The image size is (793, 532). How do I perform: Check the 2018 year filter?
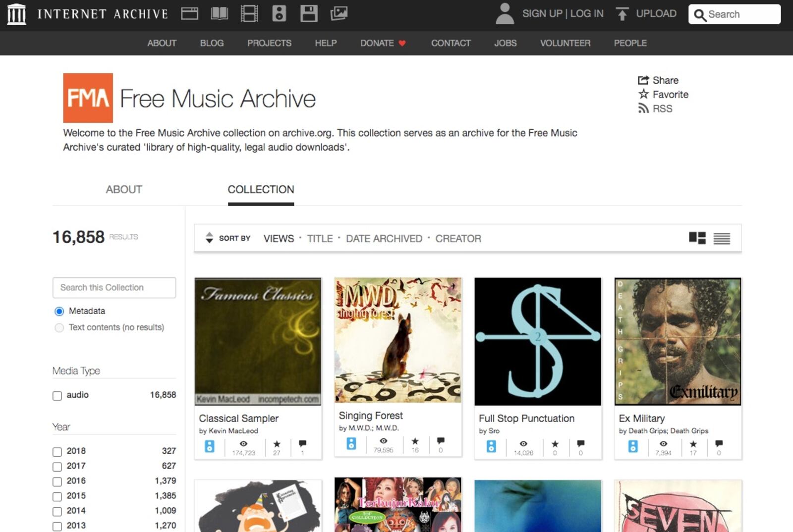tap(57, 452)
